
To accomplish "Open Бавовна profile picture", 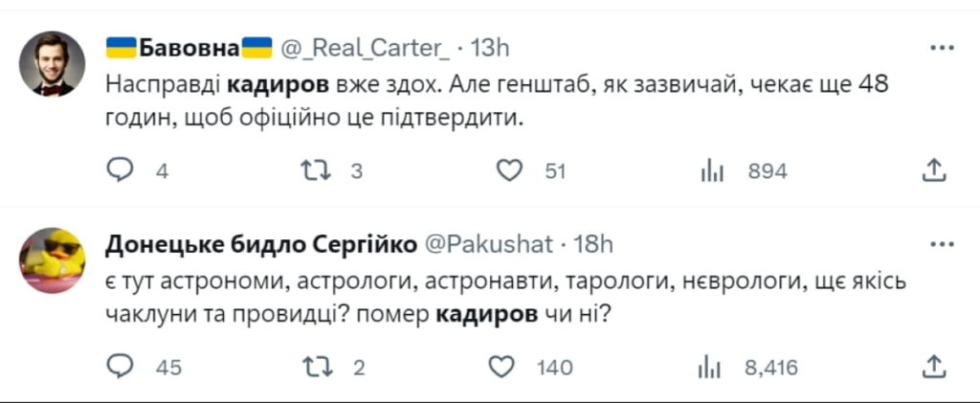I will coord(53,64).
